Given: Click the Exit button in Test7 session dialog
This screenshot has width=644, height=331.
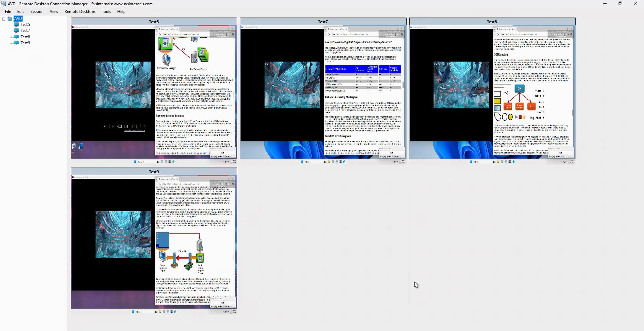Looking at the screenshot, I should click(x=391, y=153).
